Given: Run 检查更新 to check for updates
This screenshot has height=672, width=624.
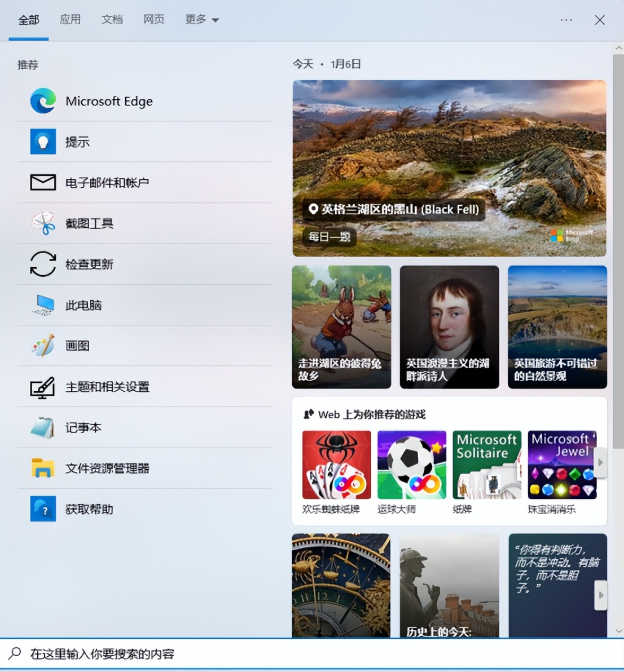Looking at the screenshot, I should (x=89, y=264).
